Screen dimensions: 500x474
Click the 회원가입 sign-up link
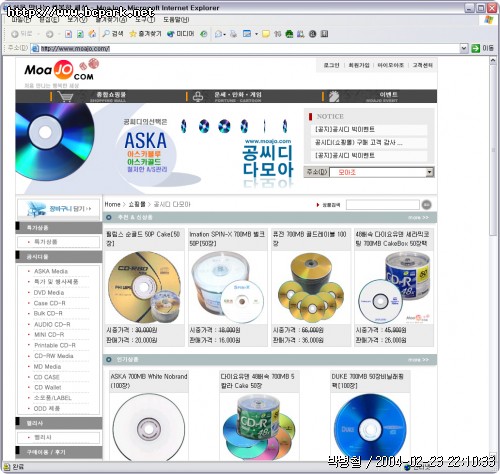pyautogui.click(x=359, y=65)
